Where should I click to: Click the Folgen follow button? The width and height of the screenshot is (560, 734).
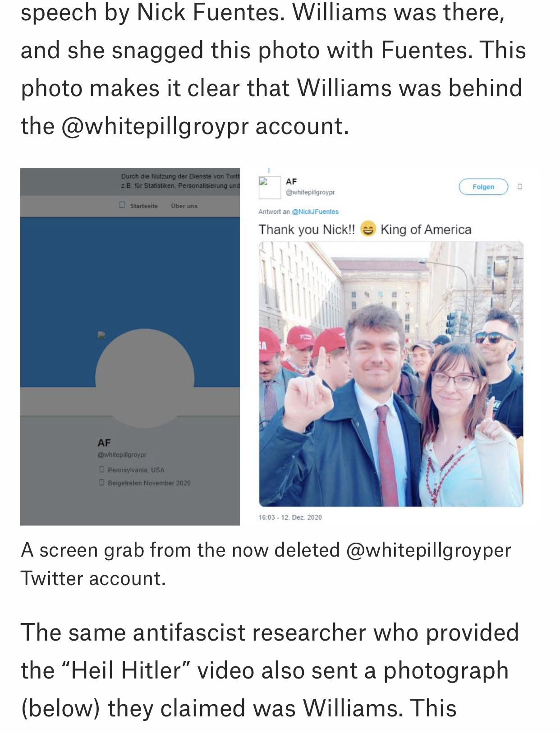[483, 187]
